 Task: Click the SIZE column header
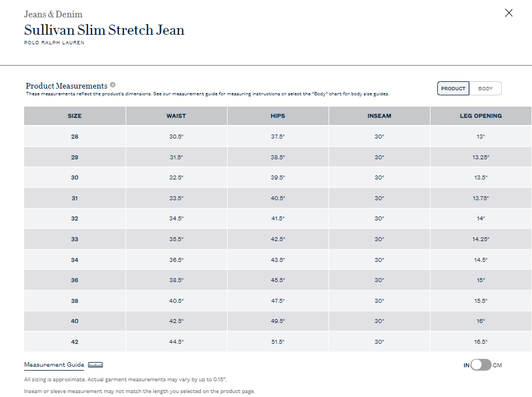click(x=75, y=116)
